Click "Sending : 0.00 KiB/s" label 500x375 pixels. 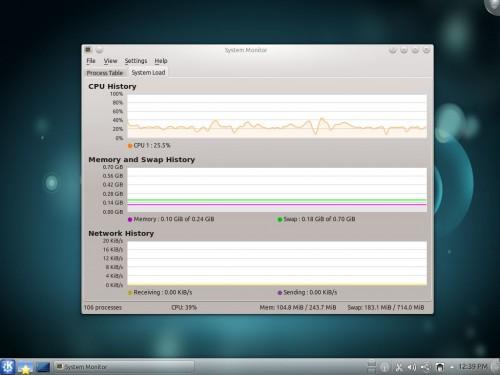(x=310, y=292)
